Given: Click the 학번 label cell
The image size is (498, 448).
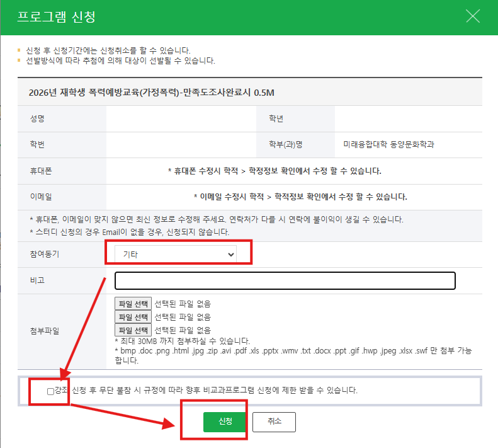Looking at the screenshot, I should click(37, 144).
